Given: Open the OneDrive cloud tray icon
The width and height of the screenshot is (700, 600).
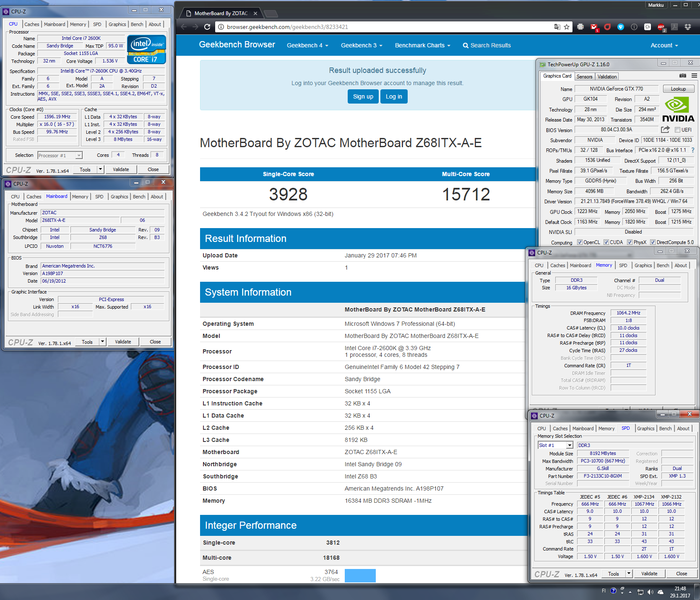Looking at the screenshot, I should pyautogui.click(x=661, y=592).
